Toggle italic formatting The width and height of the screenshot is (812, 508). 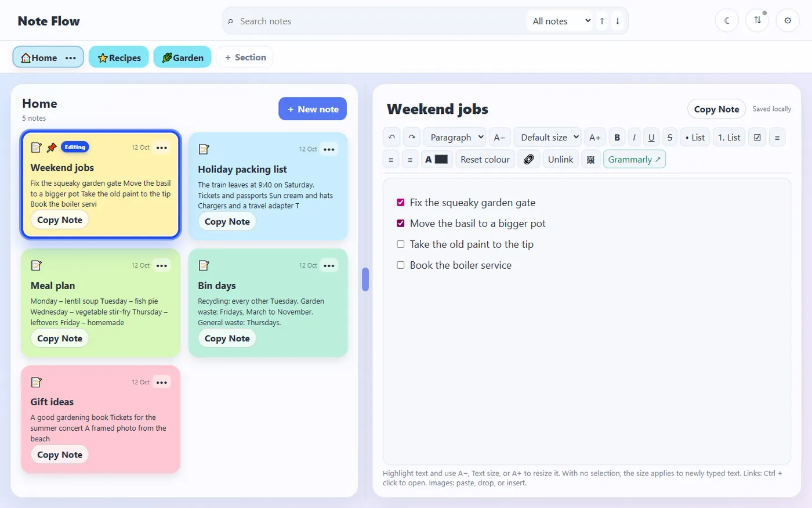coord(635,137)
